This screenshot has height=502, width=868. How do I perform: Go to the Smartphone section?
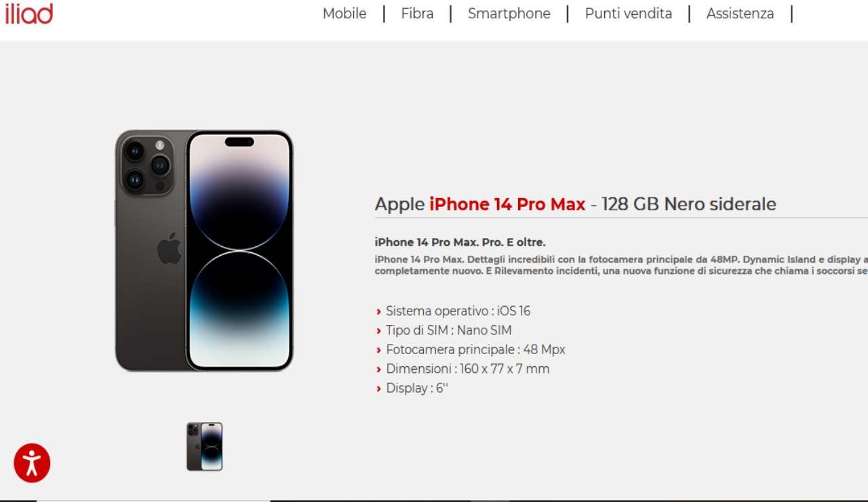509,14
